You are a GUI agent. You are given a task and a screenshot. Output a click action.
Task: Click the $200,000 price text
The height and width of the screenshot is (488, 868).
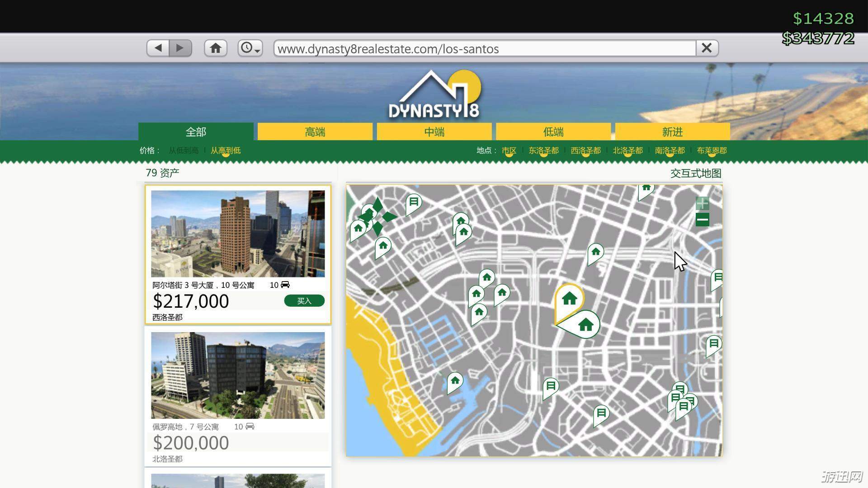191,443
